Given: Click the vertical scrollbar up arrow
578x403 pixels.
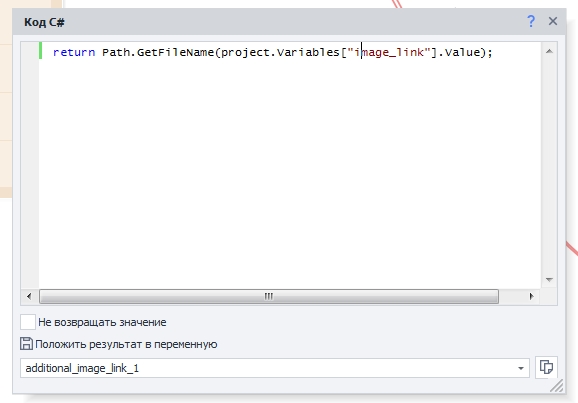Looking at the screenshot, I should coord(549,51).
